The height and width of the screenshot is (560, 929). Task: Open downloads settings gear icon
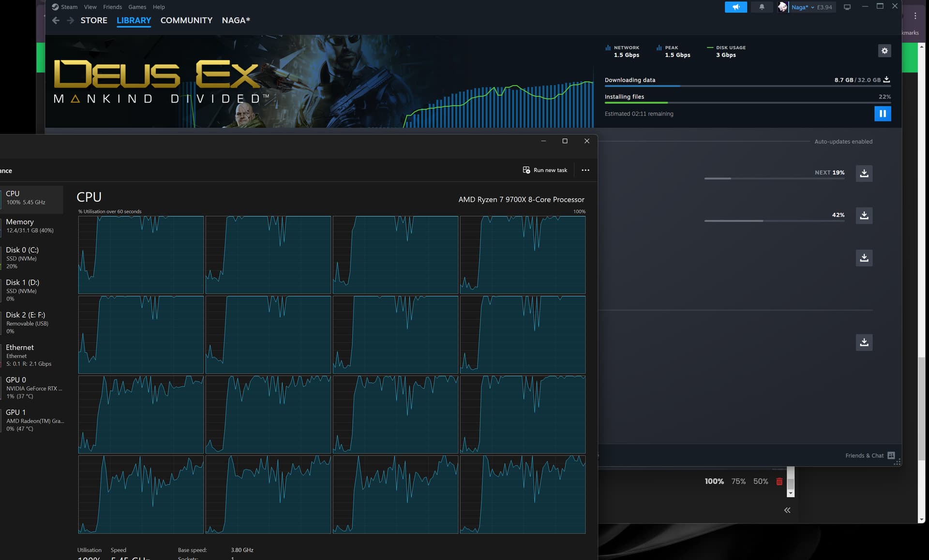[x=884, y=51]
